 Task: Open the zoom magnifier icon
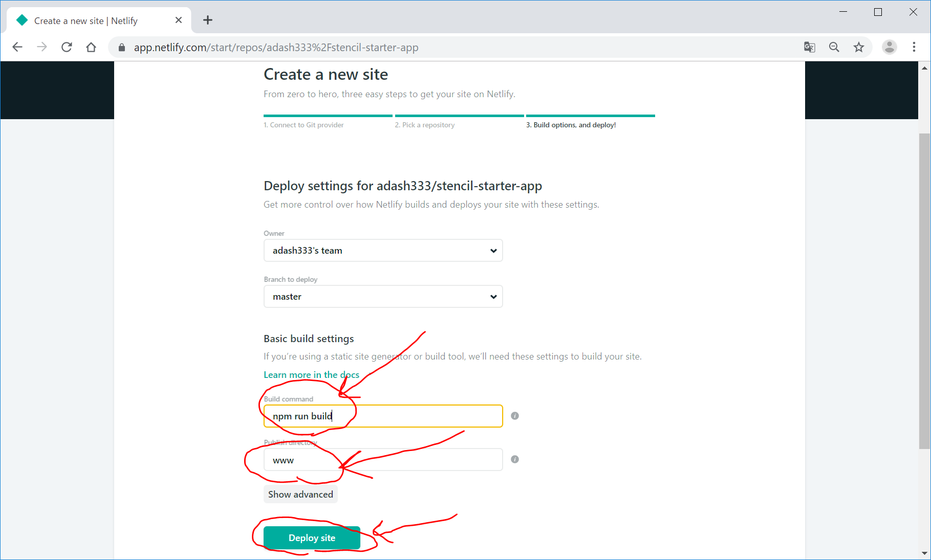(x=834, y=47)
